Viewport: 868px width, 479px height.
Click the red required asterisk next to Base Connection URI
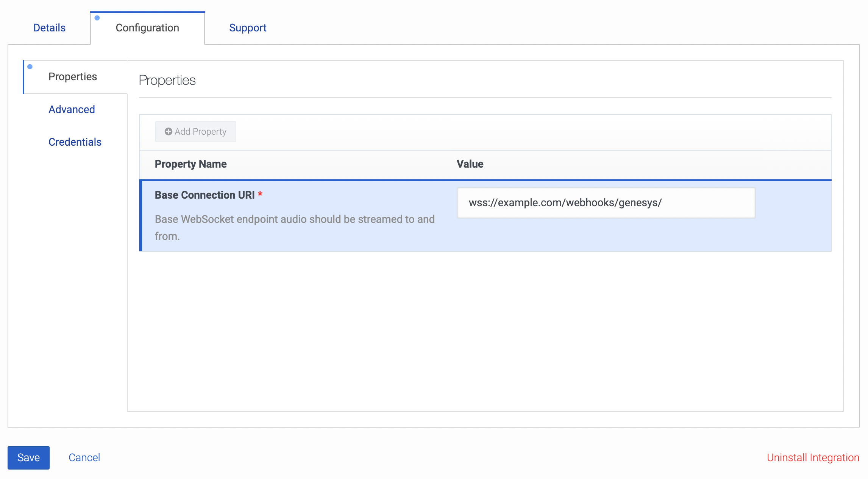click(x=261, y=194)
